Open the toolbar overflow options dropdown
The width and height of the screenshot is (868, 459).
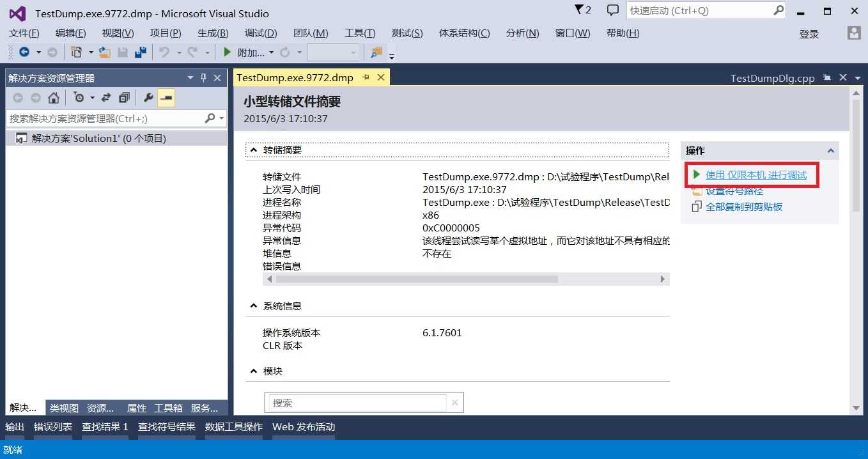click(392, 55)
